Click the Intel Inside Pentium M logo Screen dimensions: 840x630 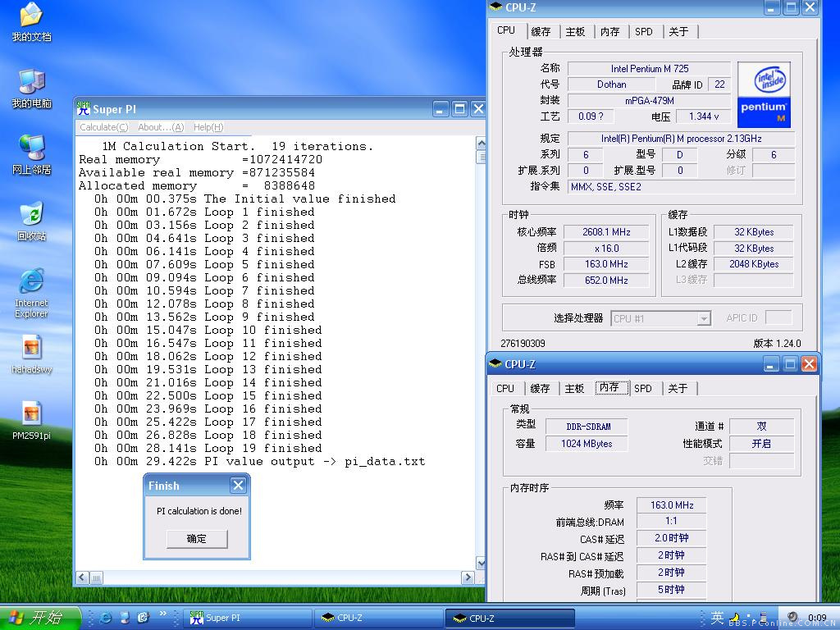764,94
